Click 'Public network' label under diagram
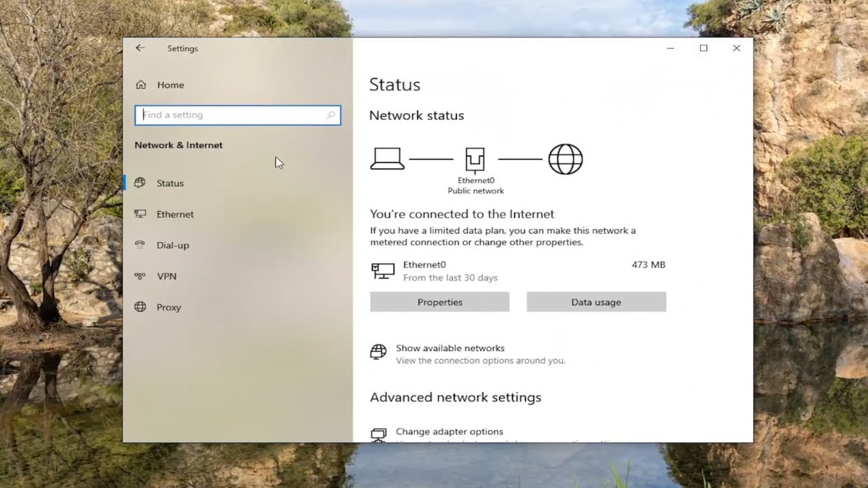The height and width of the screenshot is (488, 868). tap(475, 191)
